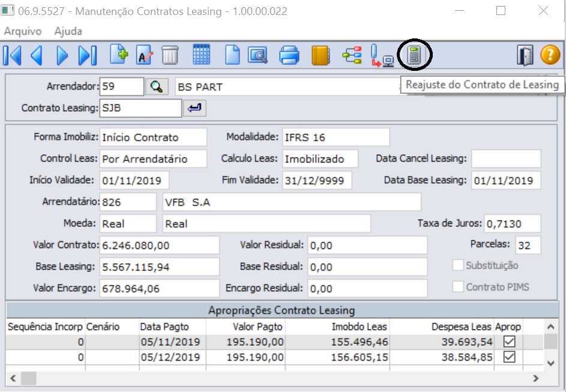
Task: Select the 05/11/2019 payment date cell
Action: [x=172, y=342]
